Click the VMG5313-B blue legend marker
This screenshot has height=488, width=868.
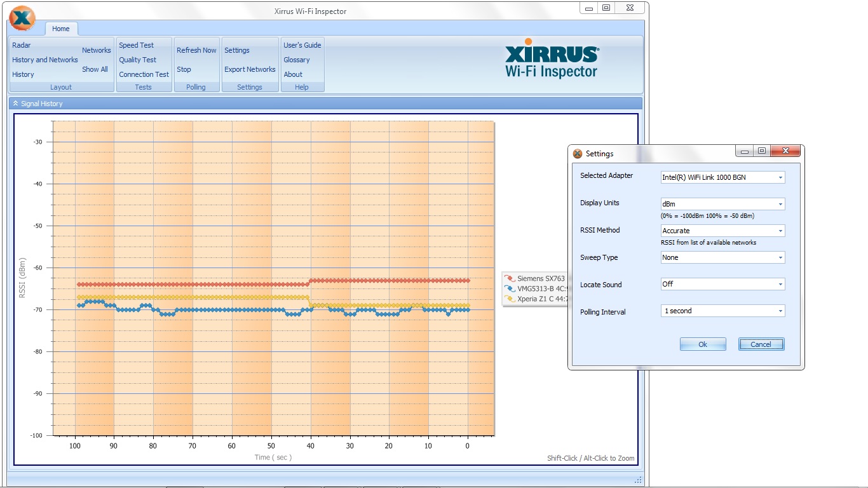[x=510, y=288]
